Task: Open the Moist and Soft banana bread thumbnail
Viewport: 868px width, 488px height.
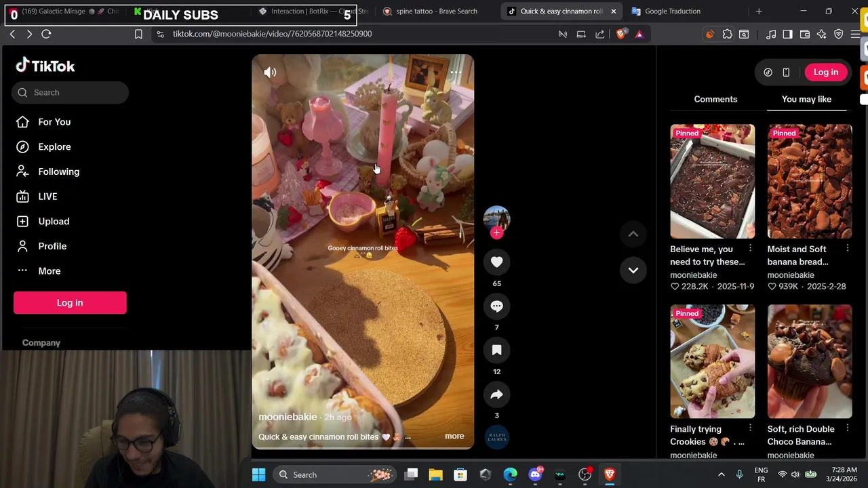Action: (x=810, y=181)
